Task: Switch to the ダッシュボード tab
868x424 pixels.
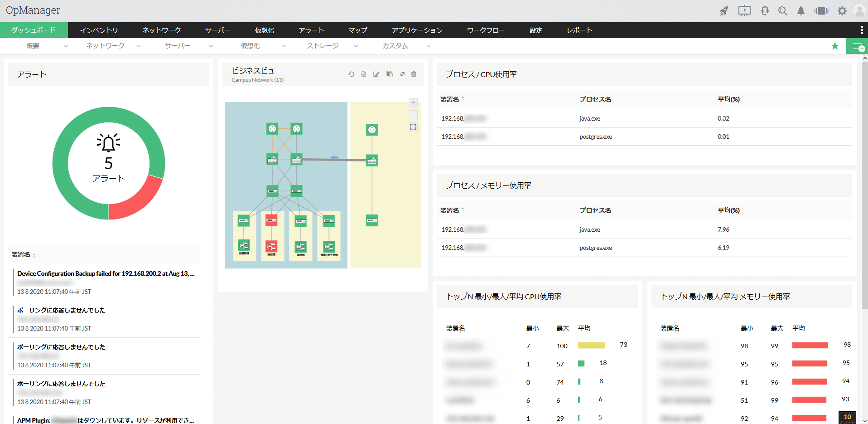Action: pos(34,30)
